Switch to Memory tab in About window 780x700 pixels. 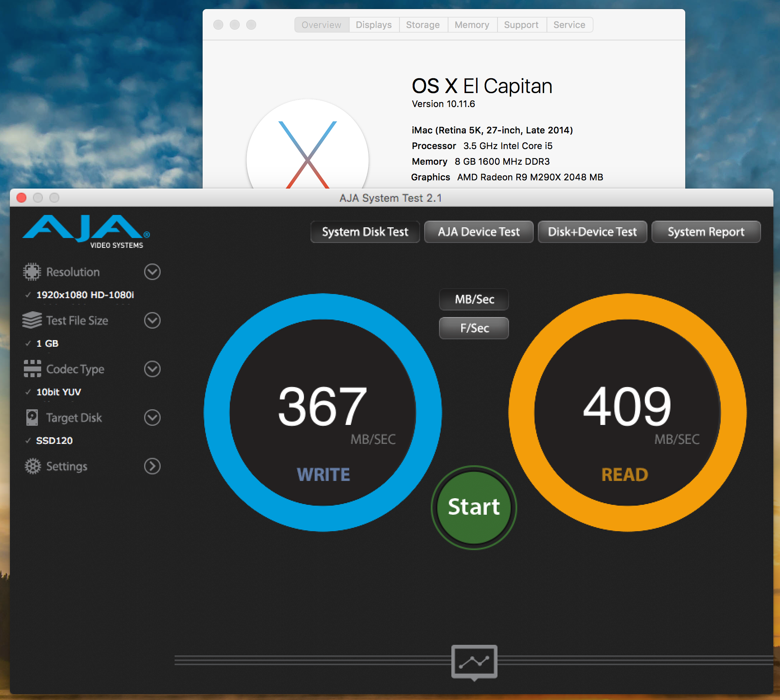tap(472, 25)
